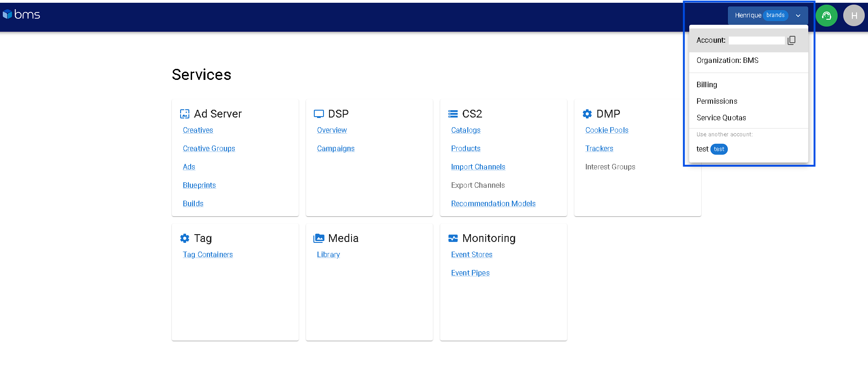Go to Recommendation Models
Screen dimensions: 868x376
tap(493, 203)
